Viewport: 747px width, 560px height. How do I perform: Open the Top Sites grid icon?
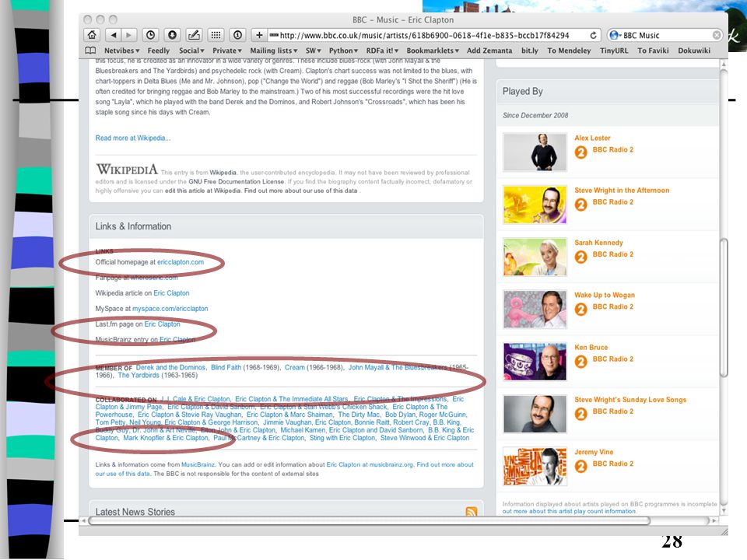216,35
